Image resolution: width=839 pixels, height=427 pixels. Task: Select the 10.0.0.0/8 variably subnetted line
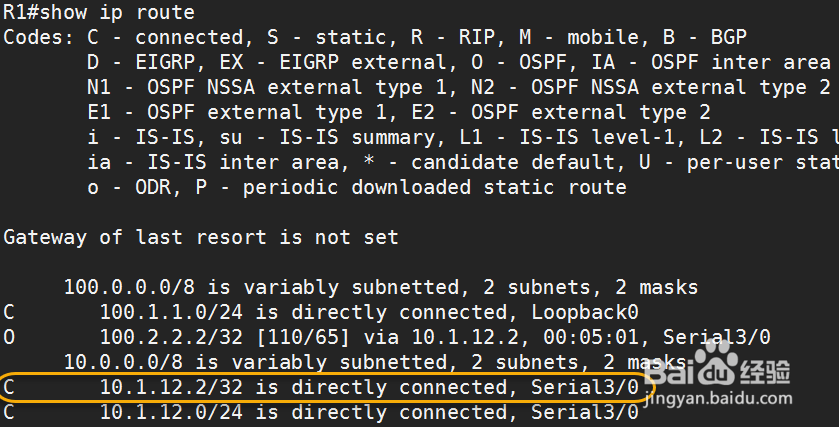tap(375, 362)
